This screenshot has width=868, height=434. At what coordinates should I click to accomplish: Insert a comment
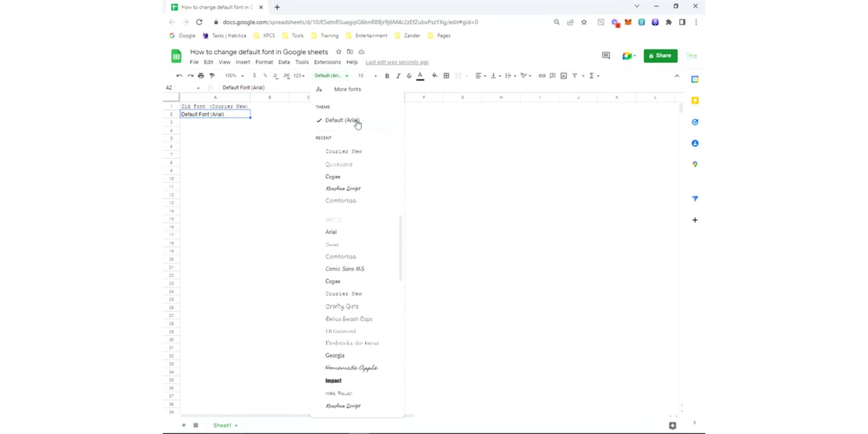(x=553, y=76)
